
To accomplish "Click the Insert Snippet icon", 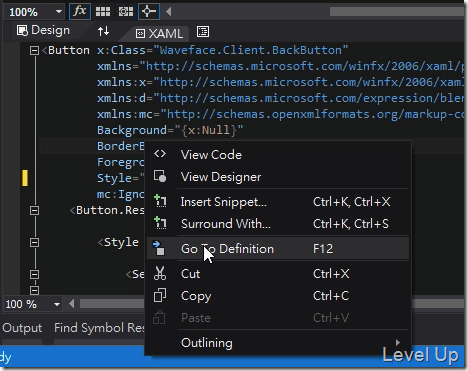I will tap(160, 201).
